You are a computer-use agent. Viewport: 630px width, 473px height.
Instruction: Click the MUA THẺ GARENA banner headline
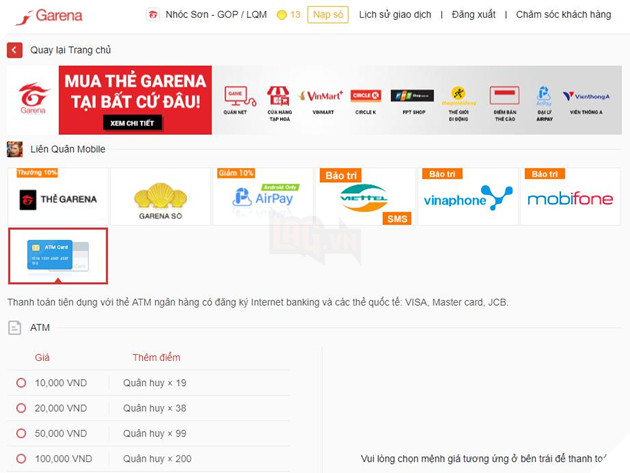(135, 91)
